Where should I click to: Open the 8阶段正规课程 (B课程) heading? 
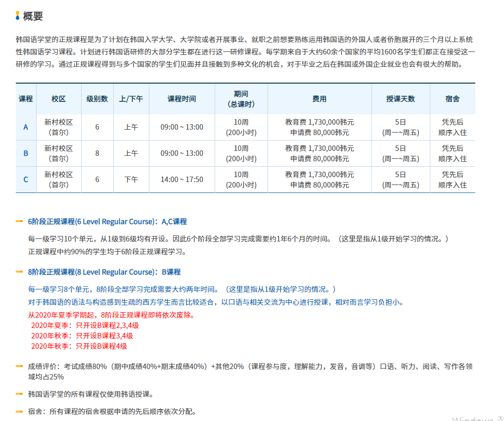coord(104,272)
